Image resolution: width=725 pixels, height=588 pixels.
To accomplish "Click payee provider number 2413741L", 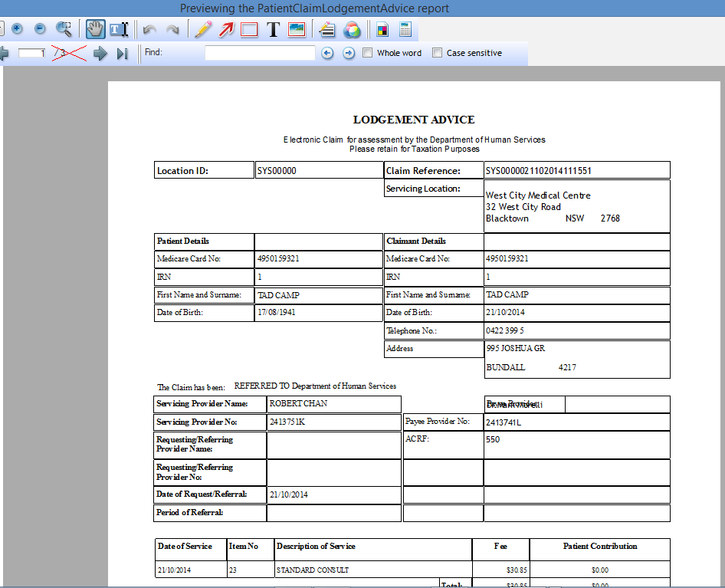I will point(504,422).
